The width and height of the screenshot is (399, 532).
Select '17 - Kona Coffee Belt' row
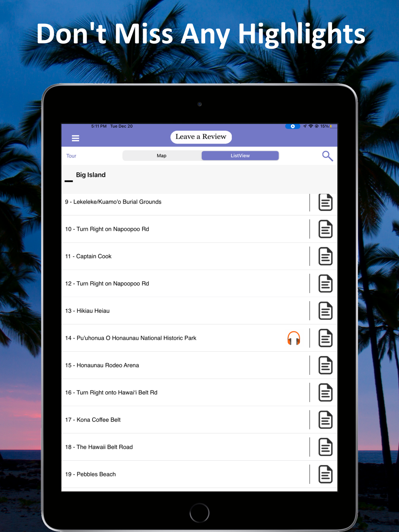pyautogui.click(x=199, y=420)
